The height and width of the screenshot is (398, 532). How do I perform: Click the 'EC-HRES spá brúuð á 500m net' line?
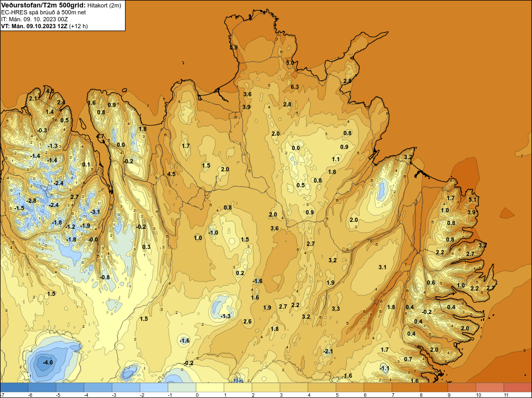coord(44,12)
